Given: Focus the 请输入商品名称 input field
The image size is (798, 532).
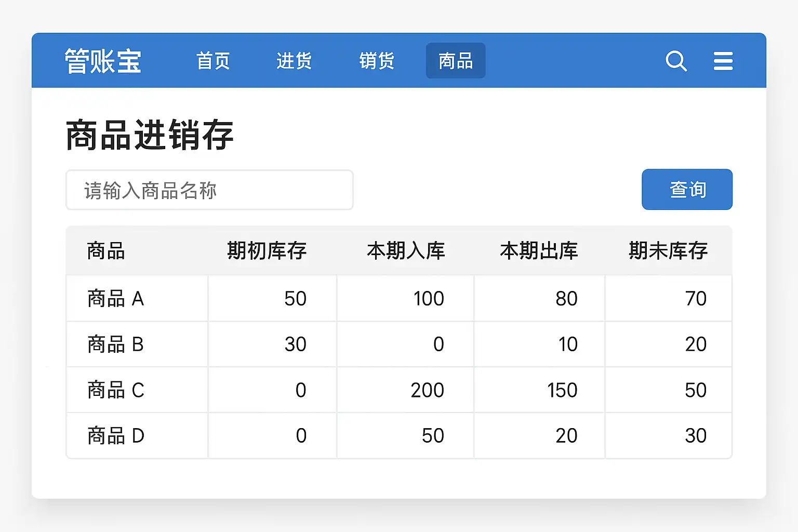Looking at the screenshot, I should (x=209, y=190).
